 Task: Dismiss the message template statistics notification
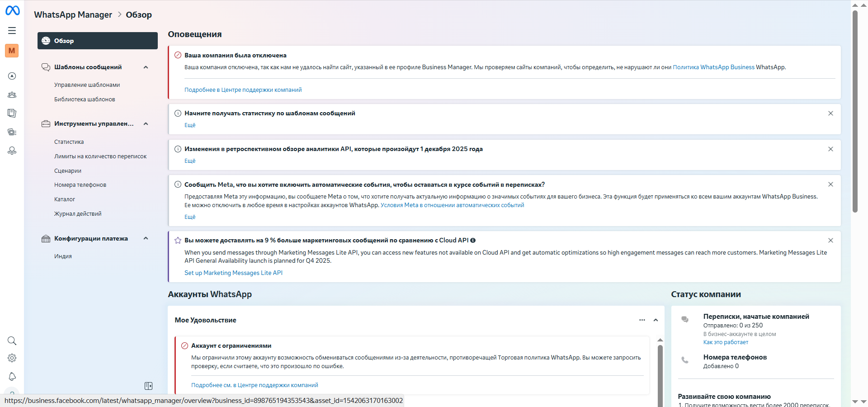click(830, 114)
